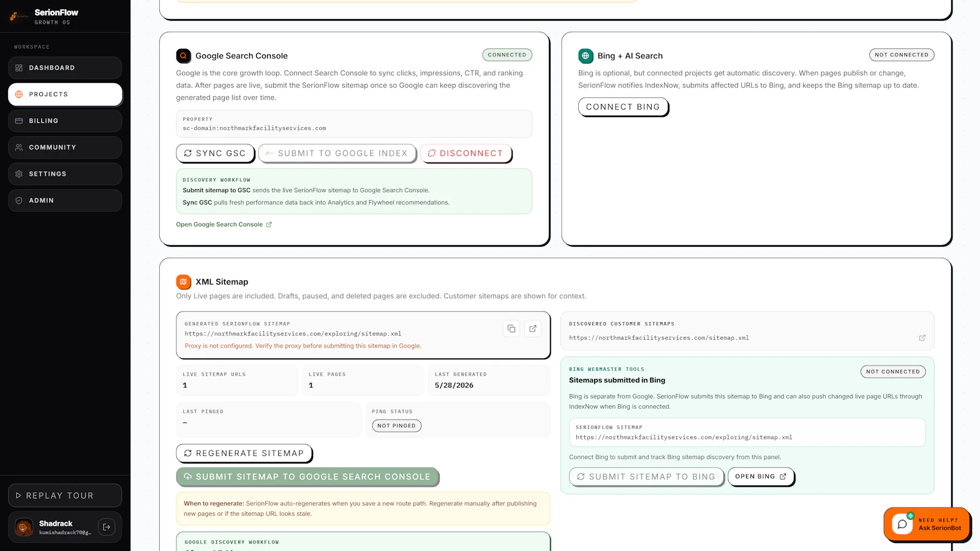Click the Not Connected badge in Bing Webmaster Tools
980x551 pixels.
click(x=893, y=372)
